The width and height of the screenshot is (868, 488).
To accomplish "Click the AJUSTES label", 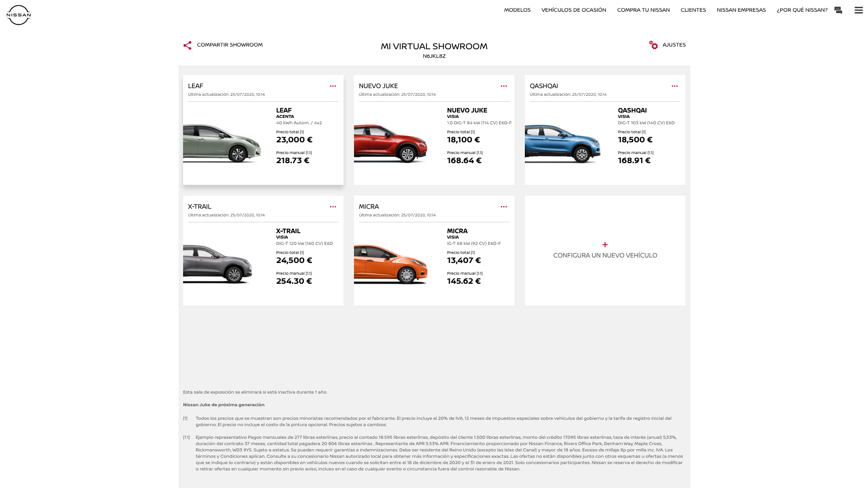I will point(674,45).
